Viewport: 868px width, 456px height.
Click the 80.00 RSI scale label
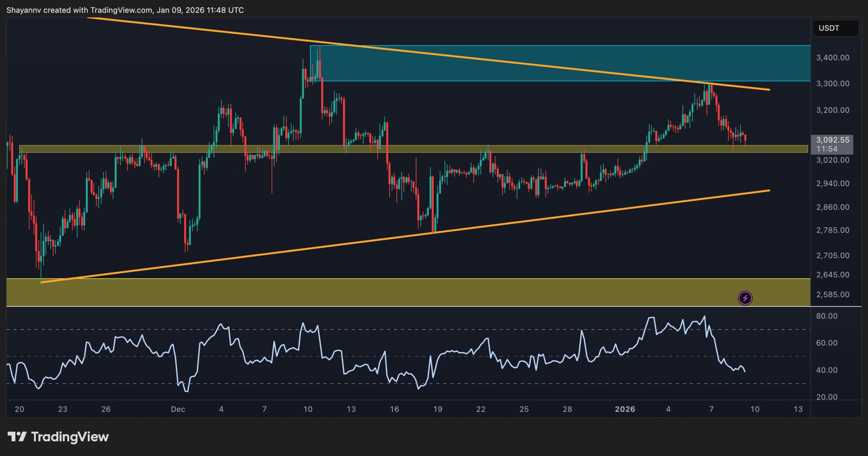coord(827,316)
